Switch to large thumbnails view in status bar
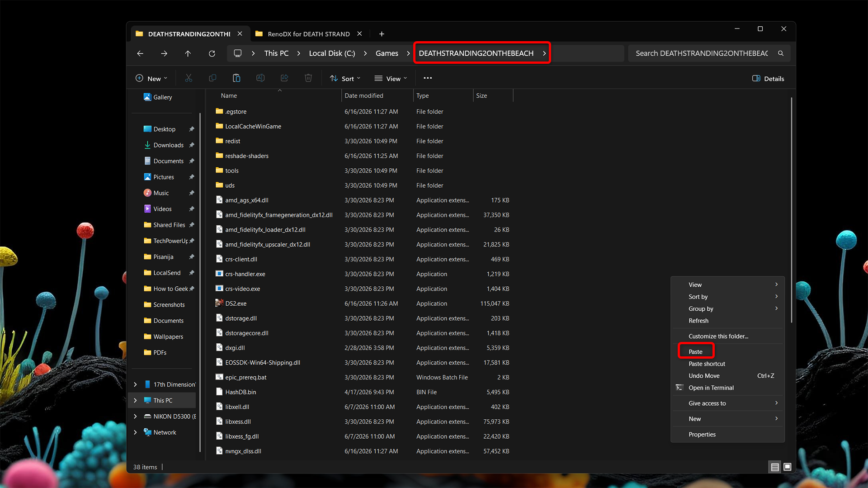This screenshot has width=868, height=488. [x=787, y=467]
